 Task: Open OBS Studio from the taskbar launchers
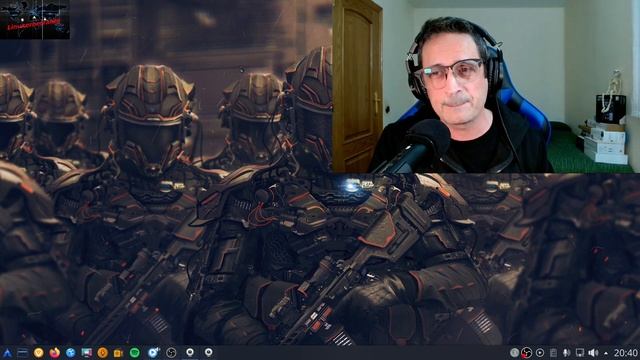[x=171, y=353]
